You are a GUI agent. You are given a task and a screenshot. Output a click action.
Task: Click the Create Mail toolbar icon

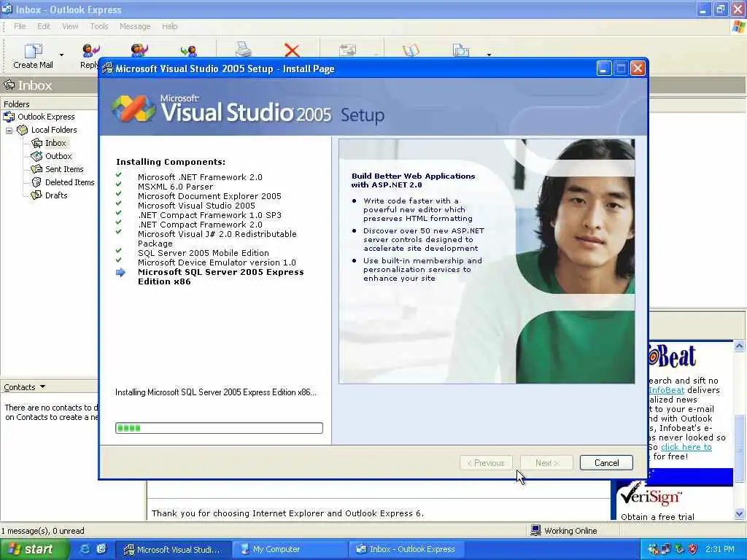tap(33, 50)
